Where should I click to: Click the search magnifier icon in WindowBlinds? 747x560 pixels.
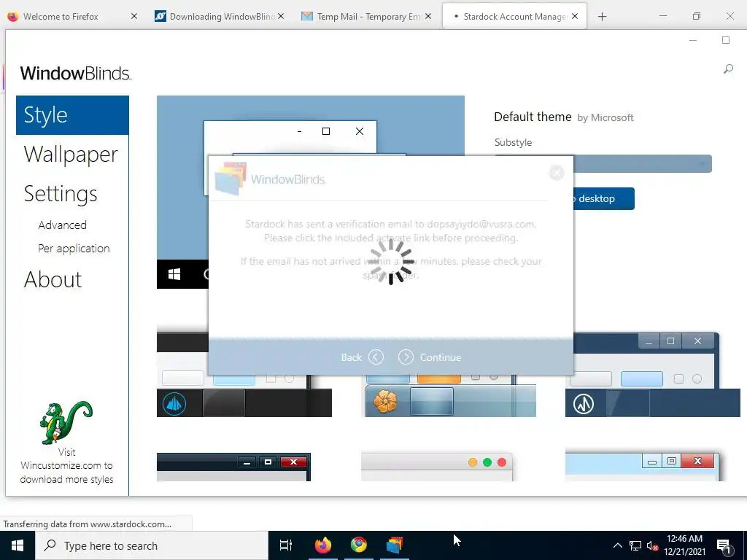728,69
